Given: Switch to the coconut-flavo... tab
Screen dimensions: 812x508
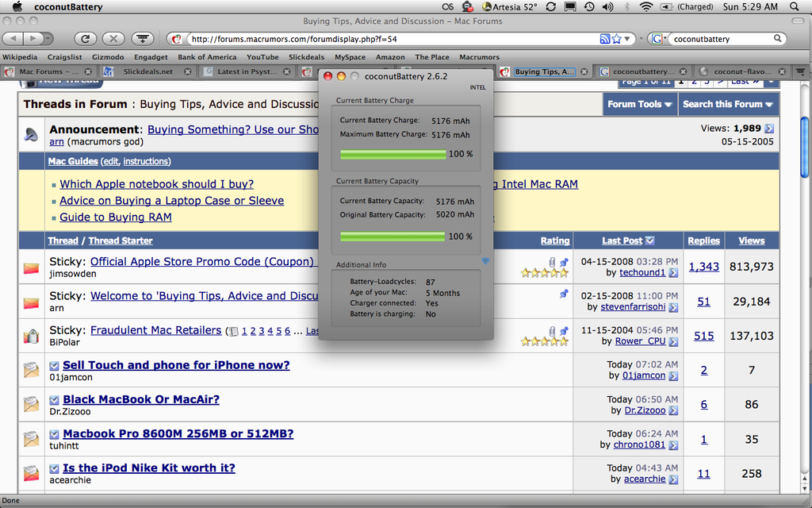Looking at the screenshot, I should (x=741, y=71).
